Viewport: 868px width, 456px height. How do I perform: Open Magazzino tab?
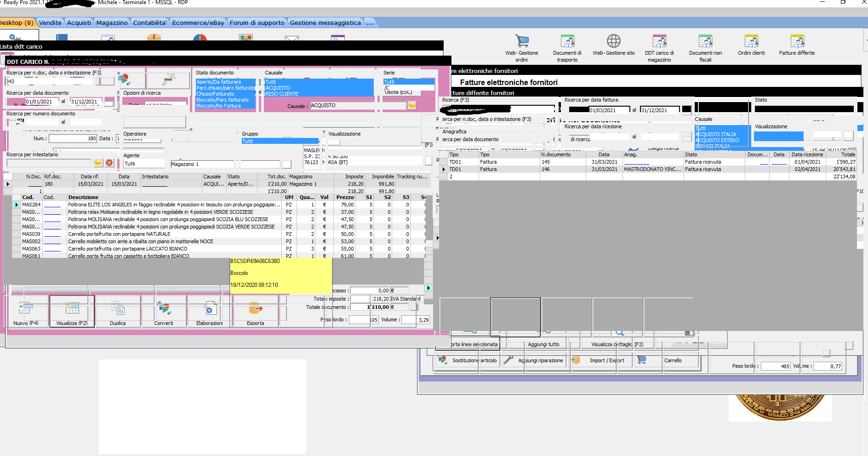[x=112, y=23]
